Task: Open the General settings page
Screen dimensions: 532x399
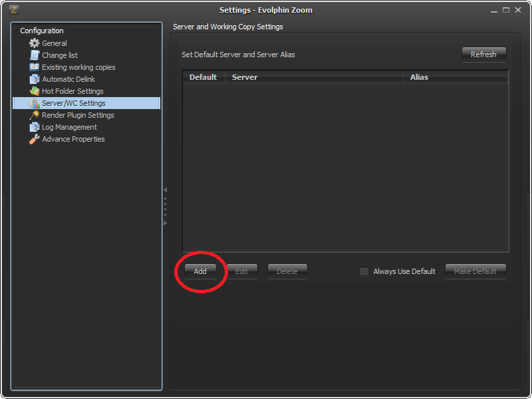Action: tap(55, 43)
